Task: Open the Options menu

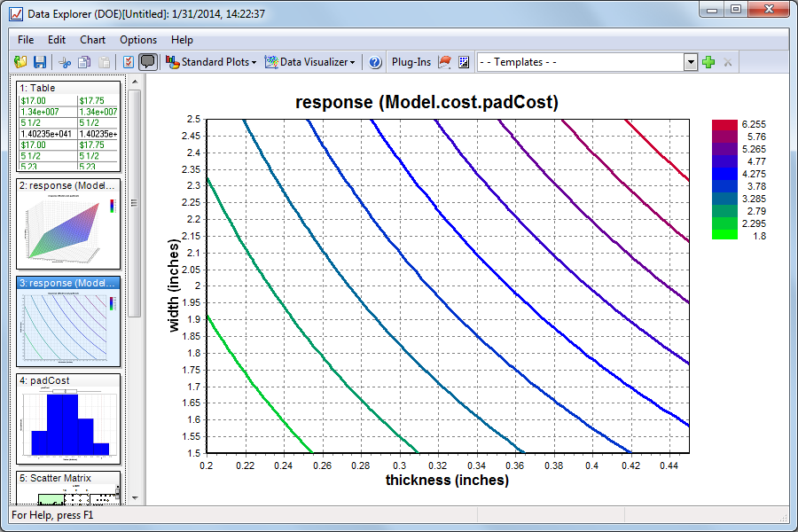Action: pyautogui.click(x=138, y=40)
